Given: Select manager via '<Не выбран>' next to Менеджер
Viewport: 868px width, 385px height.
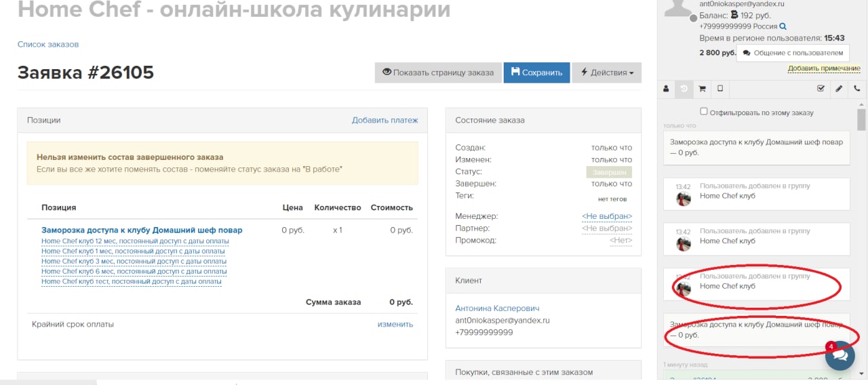Looking at the screenshot, I should tap(607, 216).
